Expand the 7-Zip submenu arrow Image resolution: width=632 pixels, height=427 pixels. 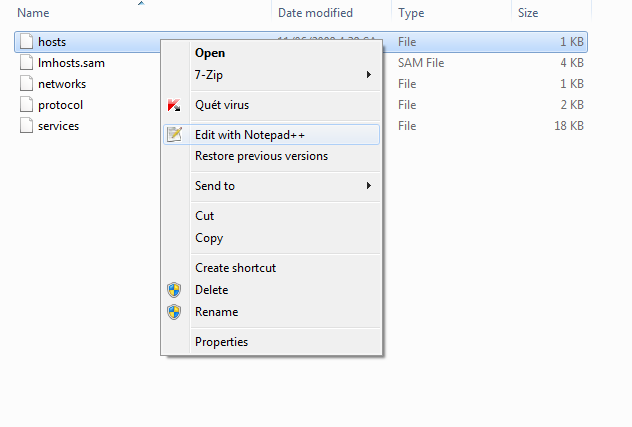[369, 75]
